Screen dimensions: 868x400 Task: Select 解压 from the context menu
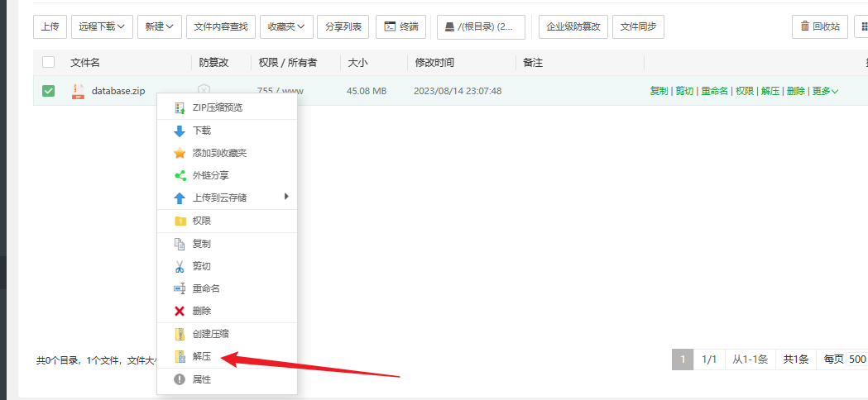click(202, 356)
